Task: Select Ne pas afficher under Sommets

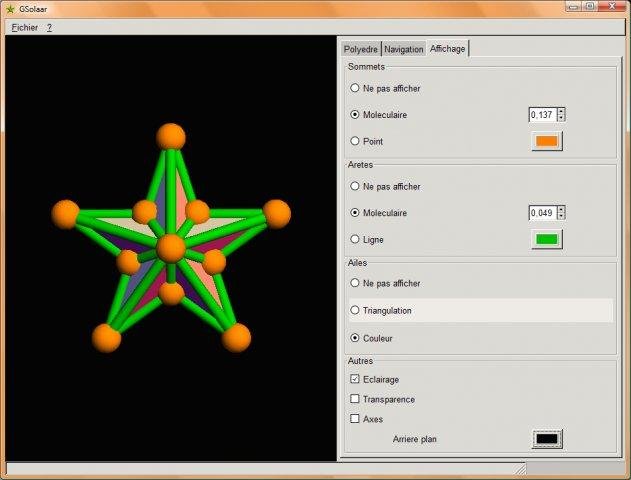Action: (355, 89)
